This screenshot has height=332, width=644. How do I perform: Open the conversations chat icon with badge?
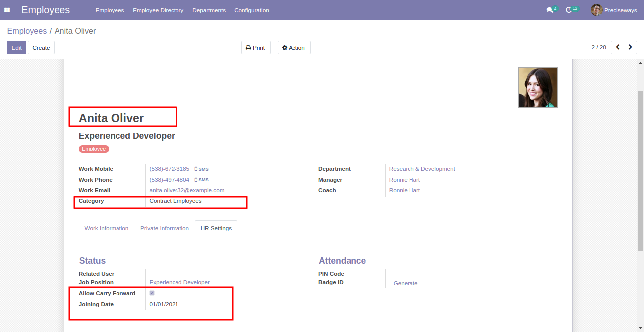pos(551,10)
